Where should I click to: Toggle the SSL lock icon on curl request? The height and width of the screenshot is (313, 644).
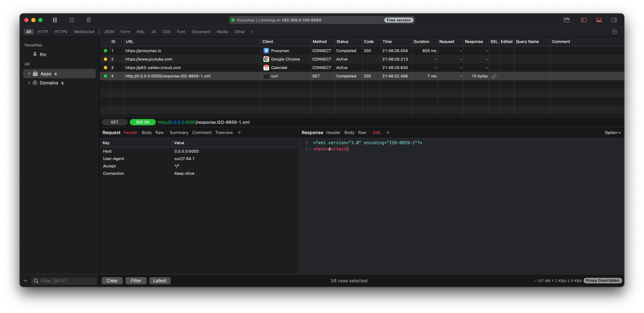495,76
